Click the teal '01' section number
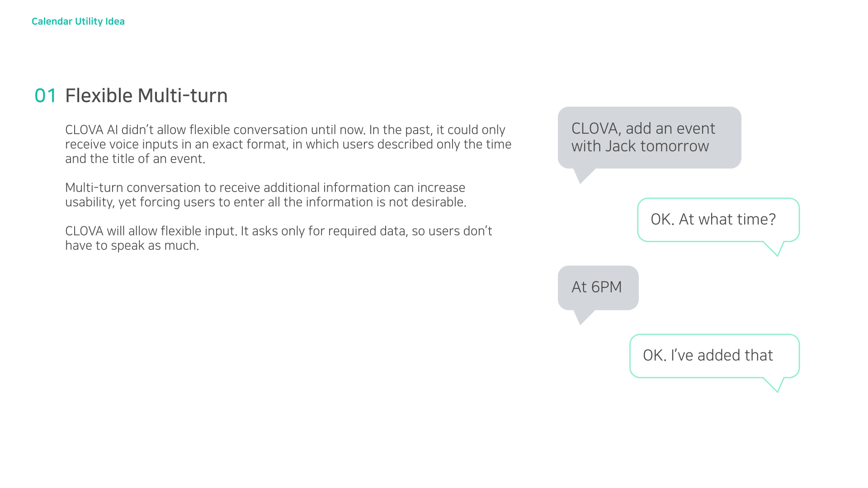 [x=45, y=96]
